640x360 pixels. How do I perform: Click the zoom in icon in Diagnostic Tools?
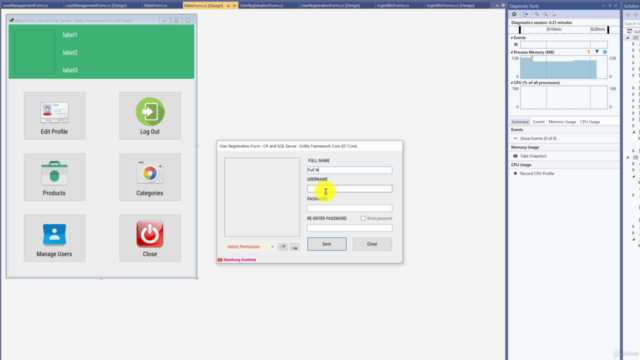[537, 14]
